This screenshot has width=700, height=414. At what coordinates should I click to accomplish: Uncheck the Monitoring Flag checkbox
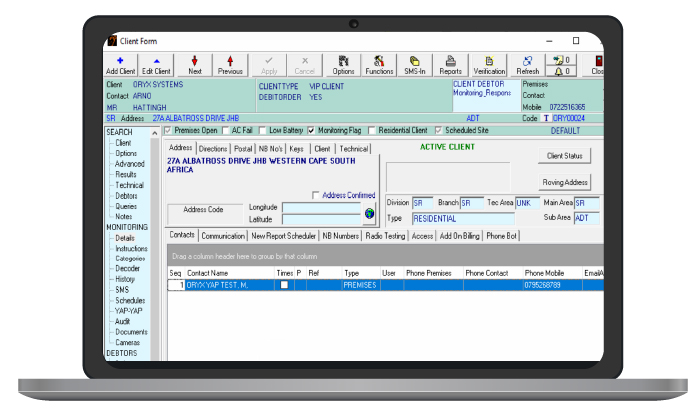coord(311,130)
